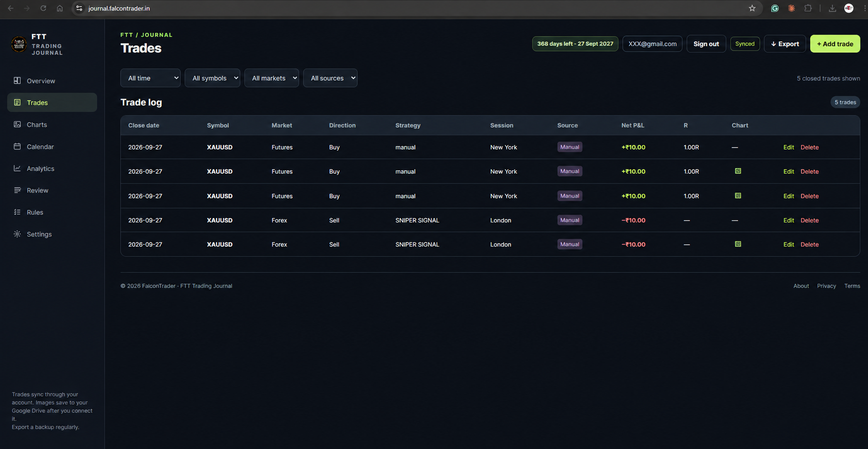
Task: Click the browser home icon
Action: pyautogui.click(x=60, y=8)
